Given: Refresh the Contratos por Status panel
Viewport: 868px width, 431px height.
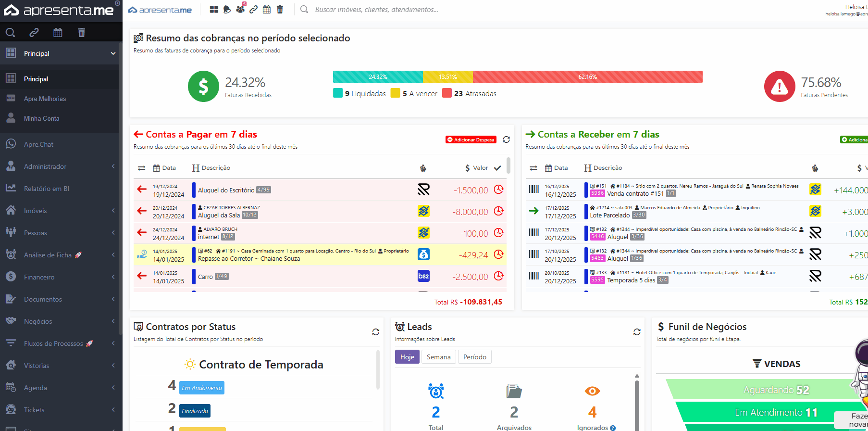Looking at the screenshot, I should tap(376, 332).
